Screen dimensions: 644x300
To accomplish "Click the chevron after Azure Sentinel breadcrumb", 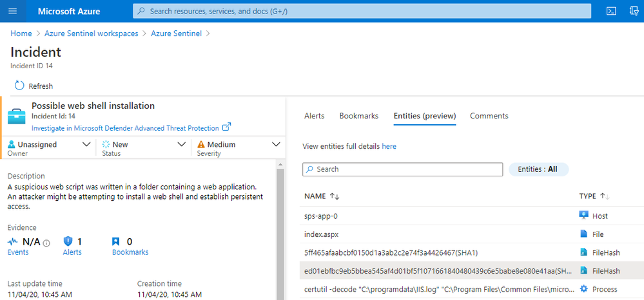I will 208,33.
